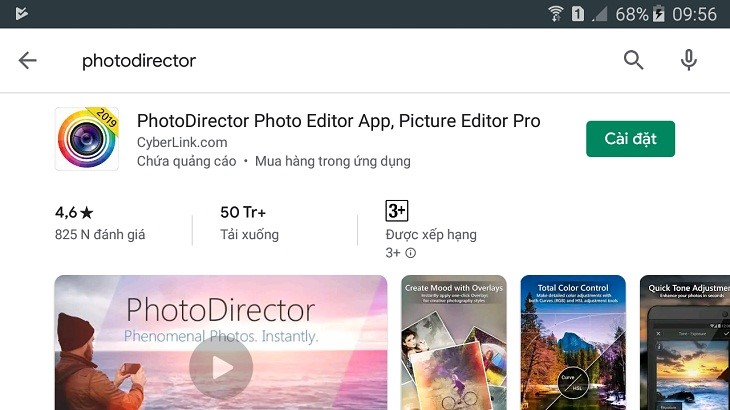Tap the 4,6 star rating
The image size is (730, 410).
coord(74,213)
